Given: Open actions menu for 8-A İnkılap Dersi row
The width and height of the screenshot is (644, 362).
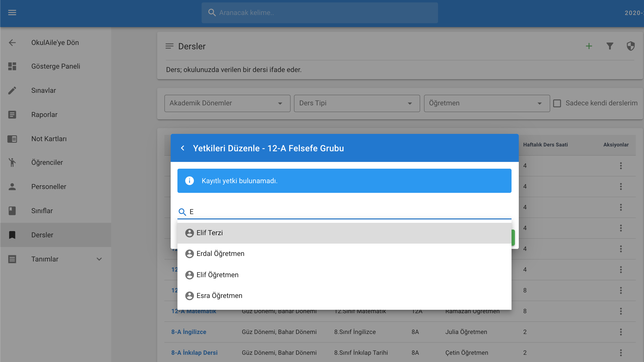Looking at the screenshot, I should point(621,353).
